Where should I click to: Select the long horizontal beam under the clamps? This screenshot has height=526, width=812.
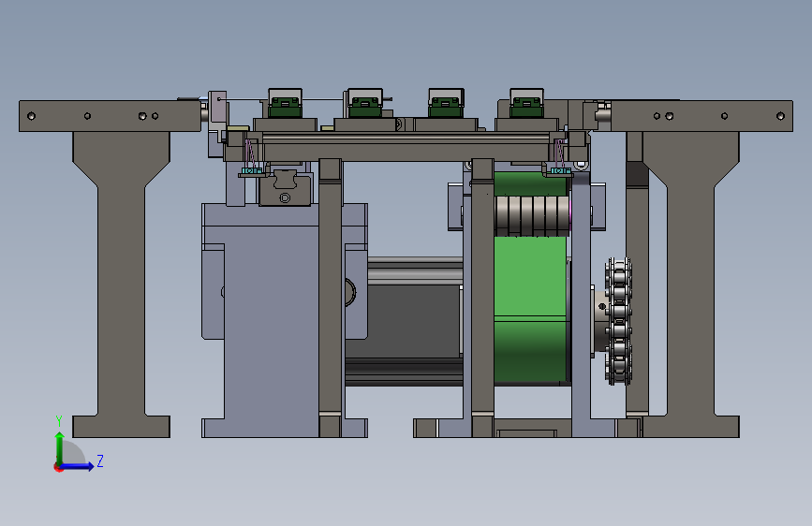(406, 147)
